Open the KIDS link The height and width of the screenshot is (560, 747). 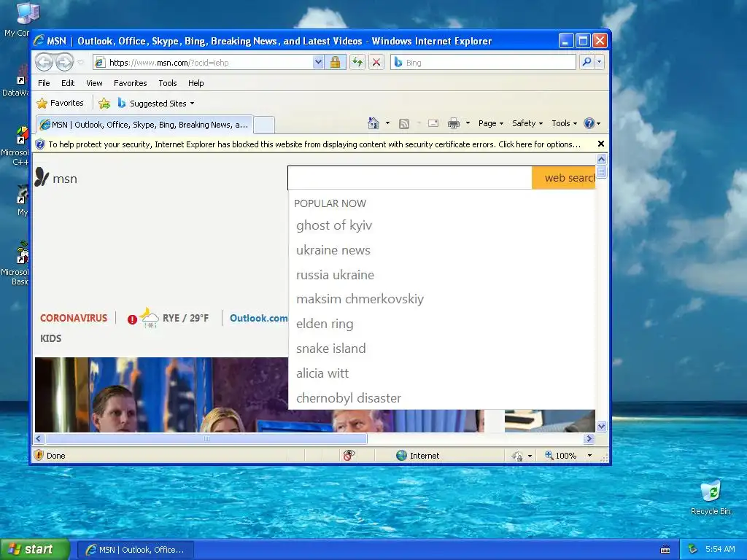pyautogui.click(x=50, y=338)
